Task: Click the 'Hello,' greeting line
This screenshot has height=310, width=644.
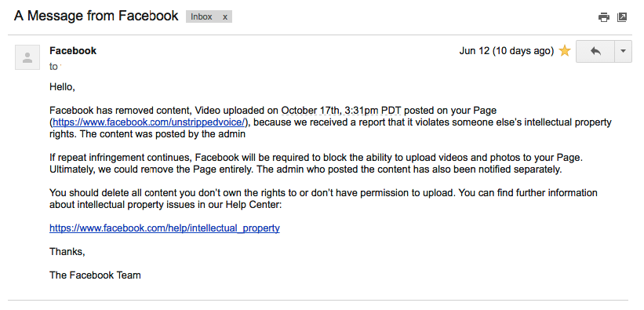Action: tap(62, 87)
